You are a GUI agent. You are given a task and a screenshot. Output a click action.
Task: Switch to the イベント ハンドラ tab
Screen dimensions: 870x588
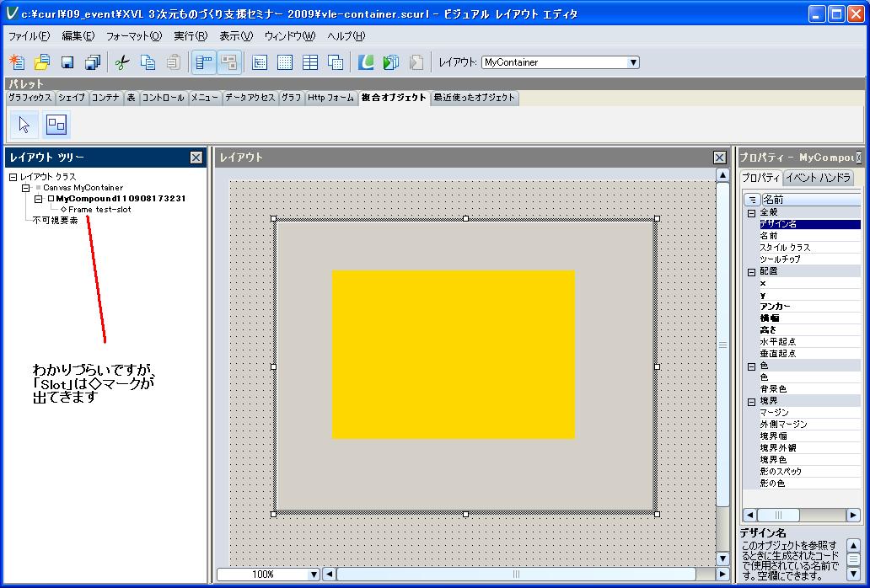point(818,178)
